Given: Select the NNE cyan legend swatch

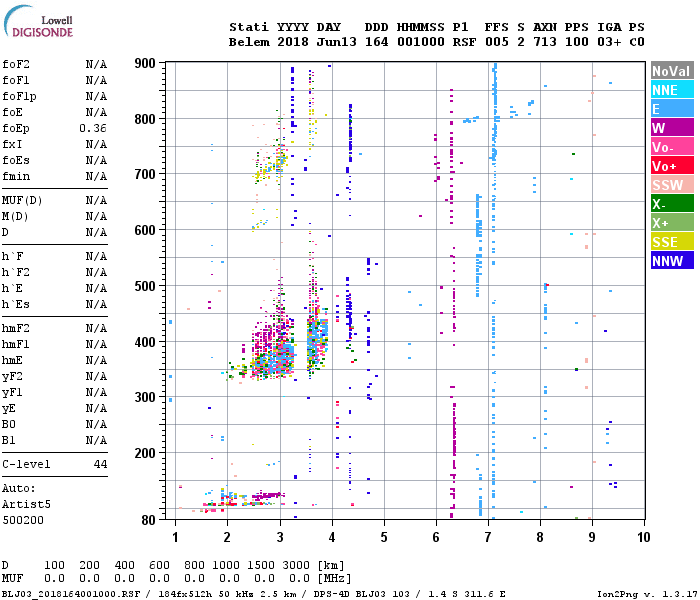Looking at the screenshot, I should click(672, 90).
